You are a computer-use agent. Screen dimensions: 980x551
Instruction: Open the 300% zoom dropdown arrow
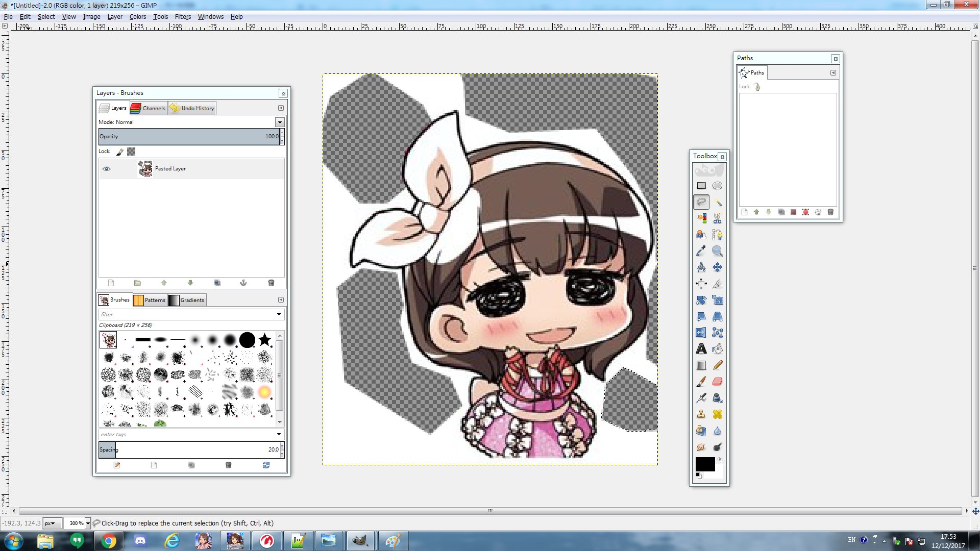pyautogui.click(x=88, y=523)
